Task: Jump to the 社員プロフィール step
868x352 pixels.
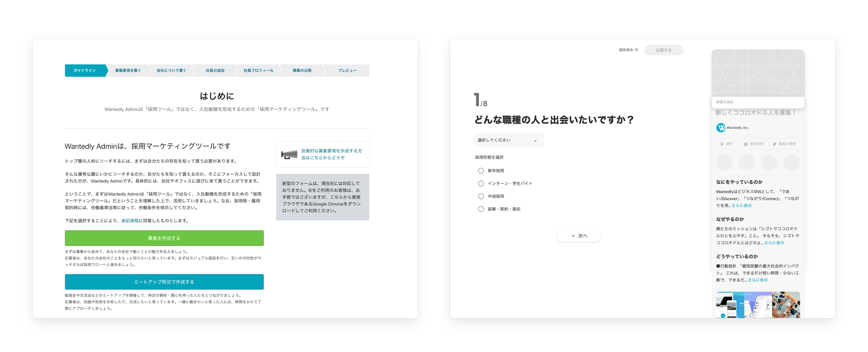Action: pyautogui.click(x=259, y=71)
